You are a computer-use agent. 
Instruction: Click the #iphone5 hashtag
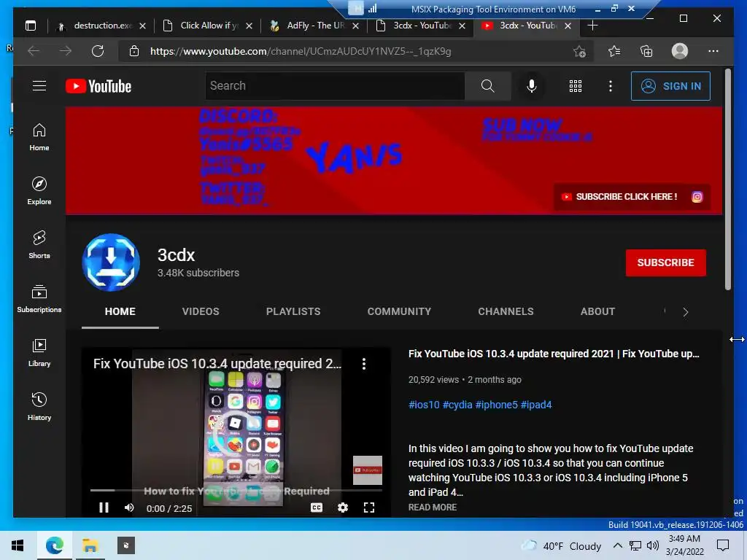pos(496,405)
